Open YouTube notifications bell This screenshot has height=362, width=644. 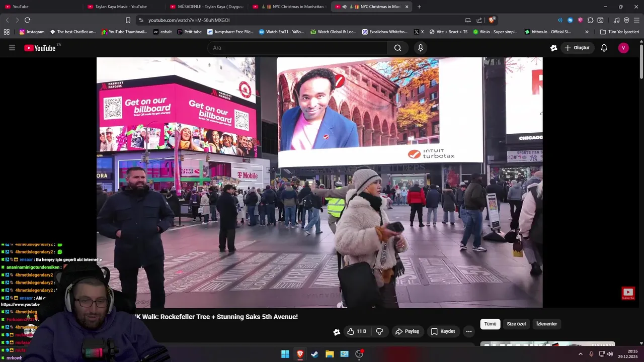604,48
